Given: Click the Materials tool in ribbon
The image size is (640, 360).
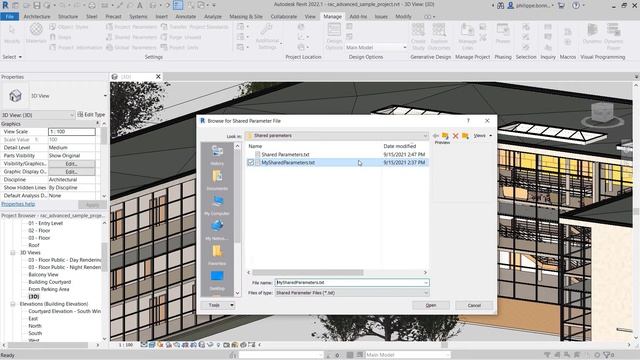Looking at the screenshot, I should click(36, 33).
